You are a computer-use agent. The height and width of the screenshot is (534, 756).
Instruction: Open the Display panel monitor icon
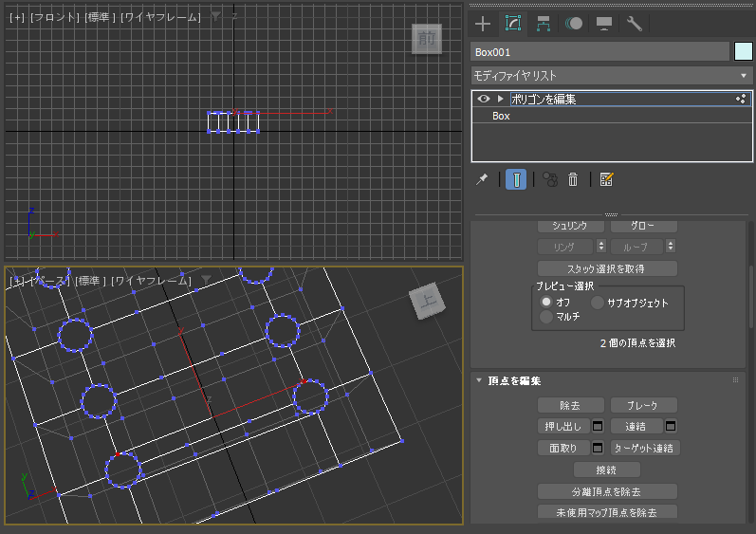pos(604,23)
